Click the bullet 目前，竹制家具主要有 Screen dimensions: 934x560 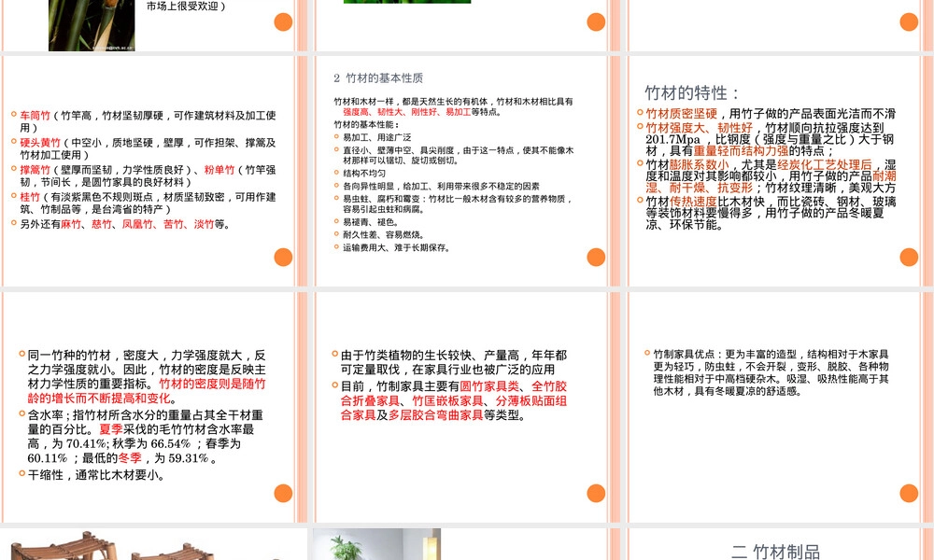(453, 400)
